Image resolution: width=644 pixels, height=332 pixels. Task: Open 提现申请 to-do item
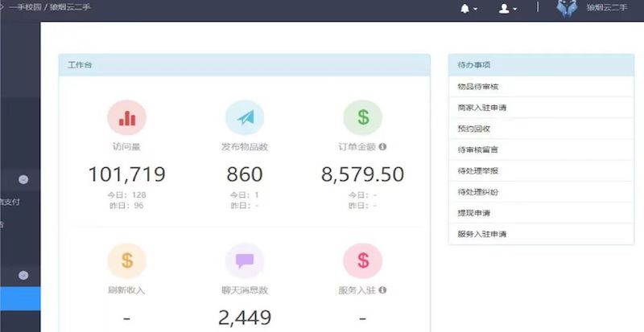point(474,213)
